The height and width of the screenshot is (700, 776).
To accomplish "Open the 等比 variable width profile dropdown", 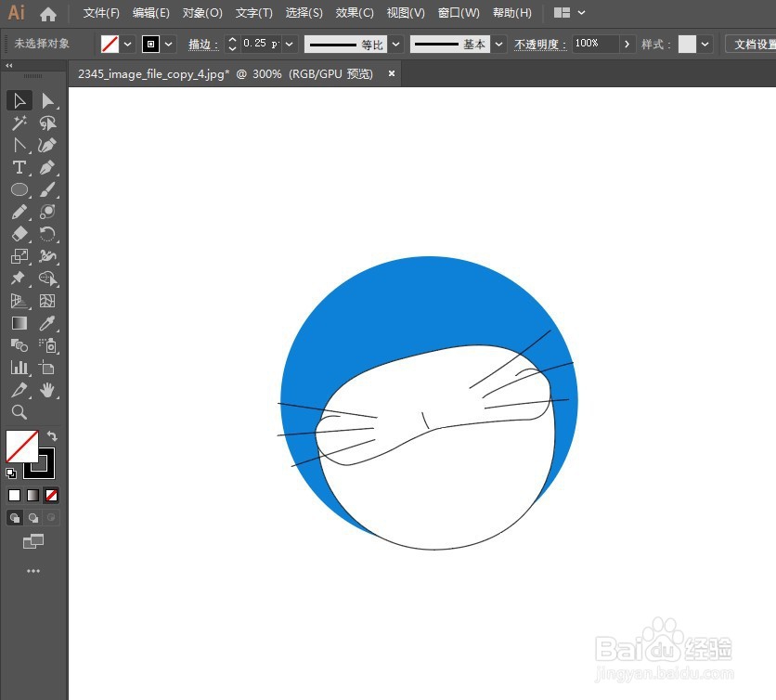I will click(x=396, y=44).
